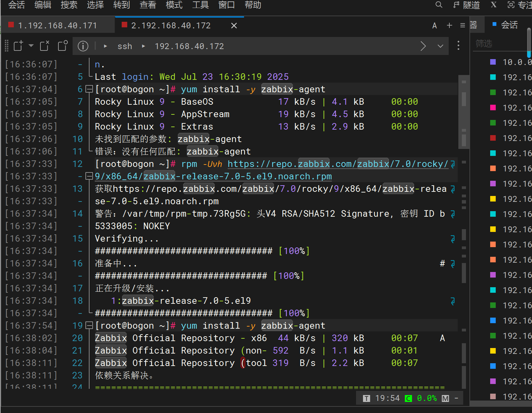Open the 工具 menu in the menu bar
This screenshot has height=413, width=532.
(x=200, y=5)
